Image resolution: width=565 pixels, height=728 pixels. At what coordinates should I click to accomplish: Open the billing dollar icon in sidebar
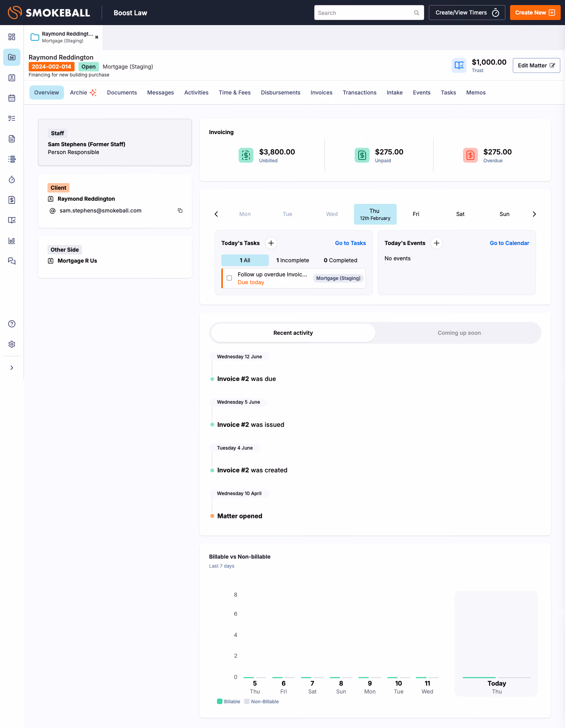tap(12, 200)
